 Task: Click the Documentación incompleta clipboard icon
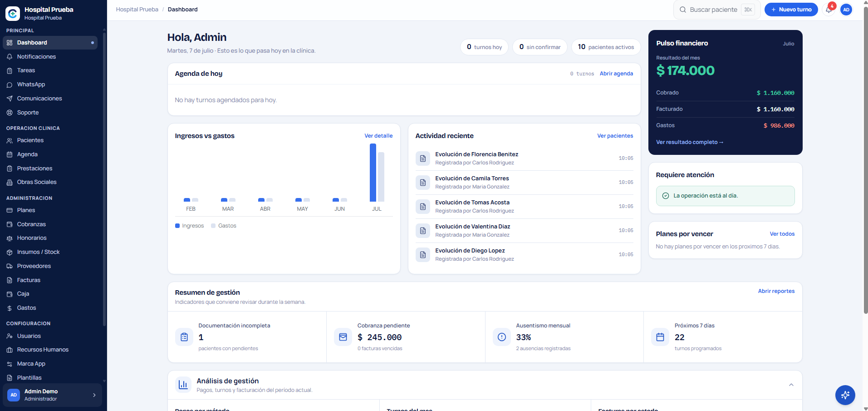click(184, 337)
